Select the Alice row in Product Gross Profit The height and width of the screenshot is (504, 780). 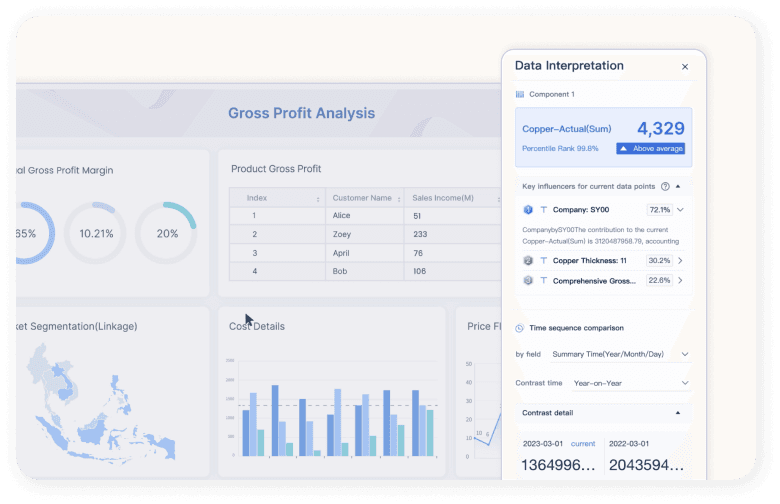364,216
